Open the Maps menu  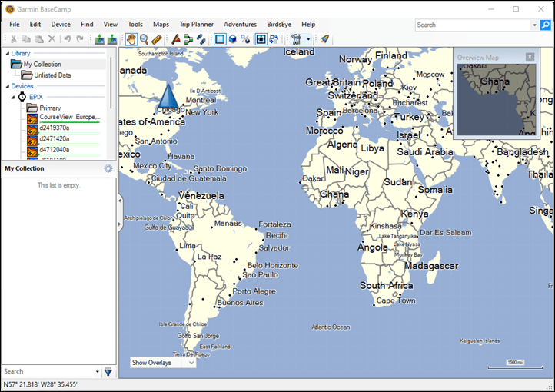[161, 25]
